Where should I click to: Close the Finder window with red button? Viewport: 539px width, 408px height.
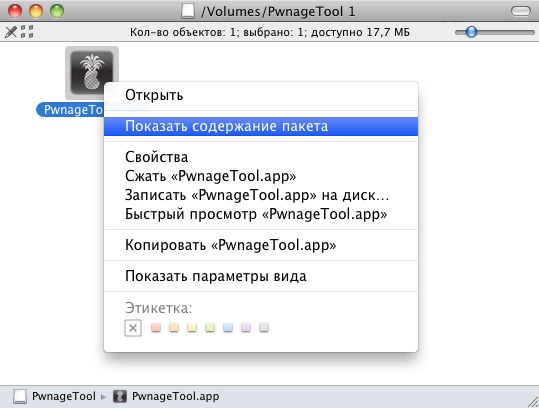15,11
